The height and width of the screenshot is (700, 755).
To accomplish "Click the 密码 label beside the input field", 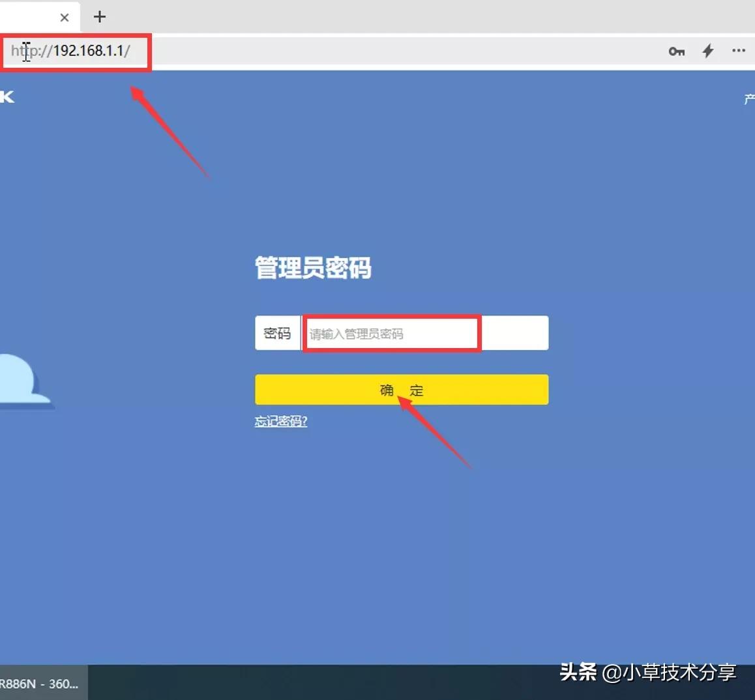I will coord(278,333).
